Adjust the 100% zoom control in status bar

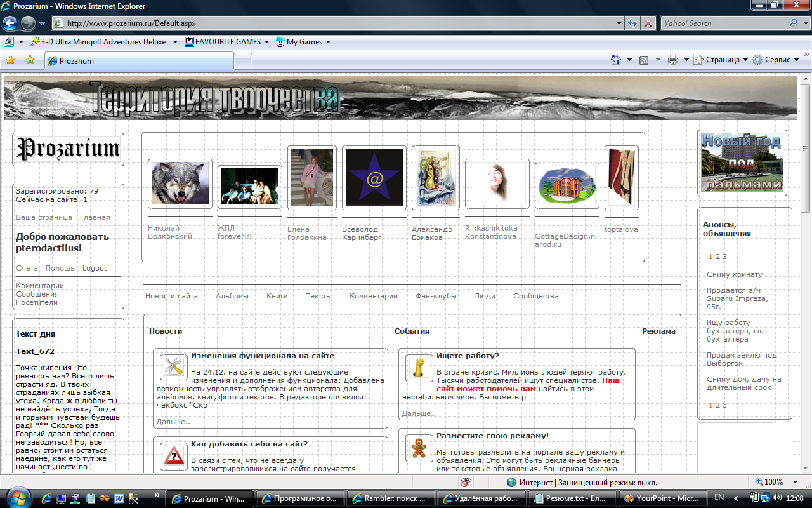point(774,481)
